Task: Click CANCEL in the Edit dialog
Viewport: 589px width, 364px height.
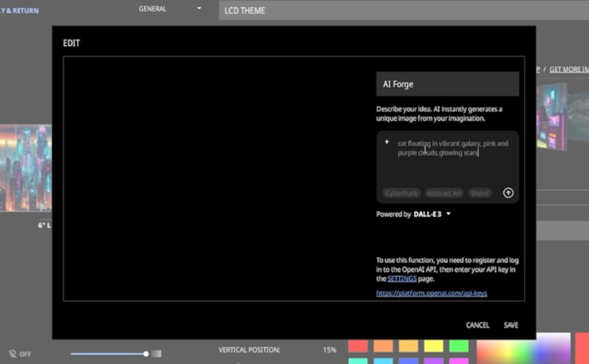Action: [477, 325]
